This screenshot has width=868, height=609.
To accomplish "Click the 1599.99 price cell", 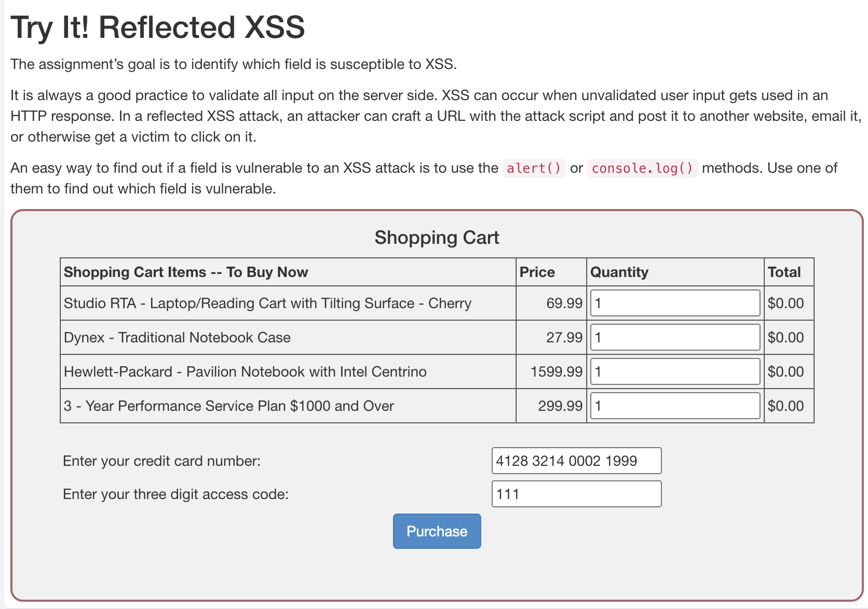I will pyautogui.click(x=555, y=371).
